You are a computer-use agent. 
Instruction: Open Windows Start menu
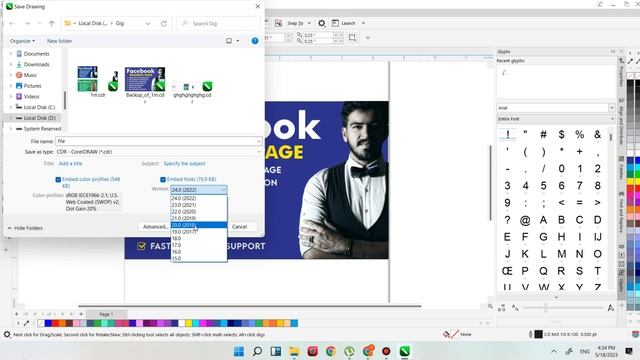click(239, 351)
